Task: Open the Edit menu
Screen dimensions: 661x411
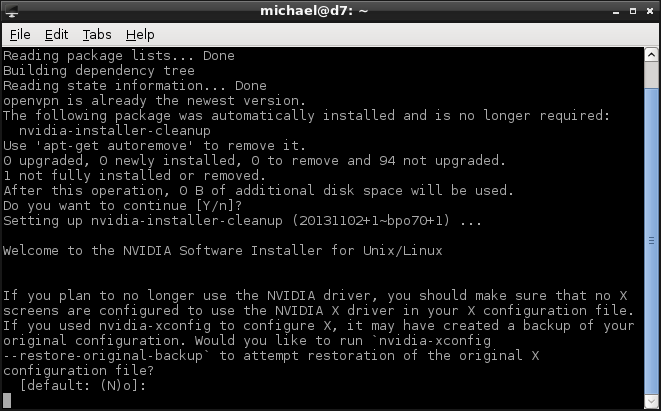Action: point(56,35)
